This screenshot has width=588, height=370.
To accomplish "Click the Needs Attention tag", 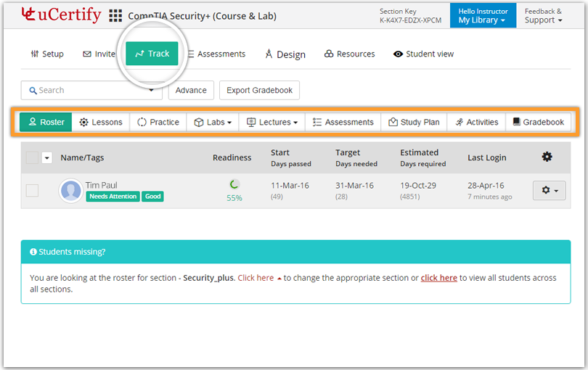I will tap(113, 197).
